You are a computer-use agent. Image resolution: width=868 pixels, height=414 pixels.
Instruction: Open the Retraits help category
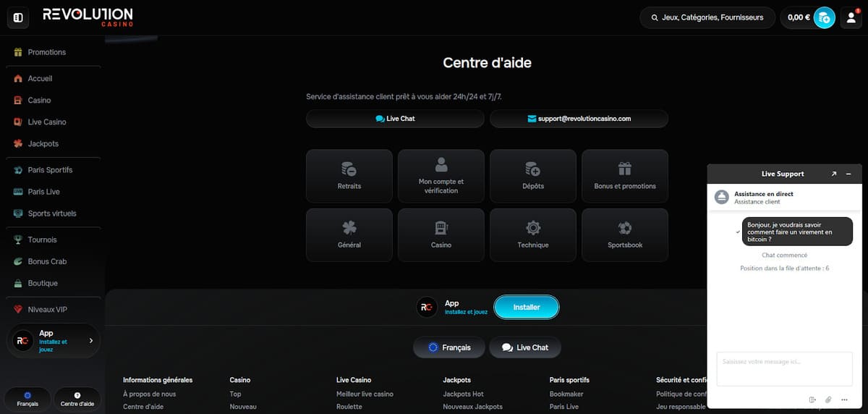point(349,176)
